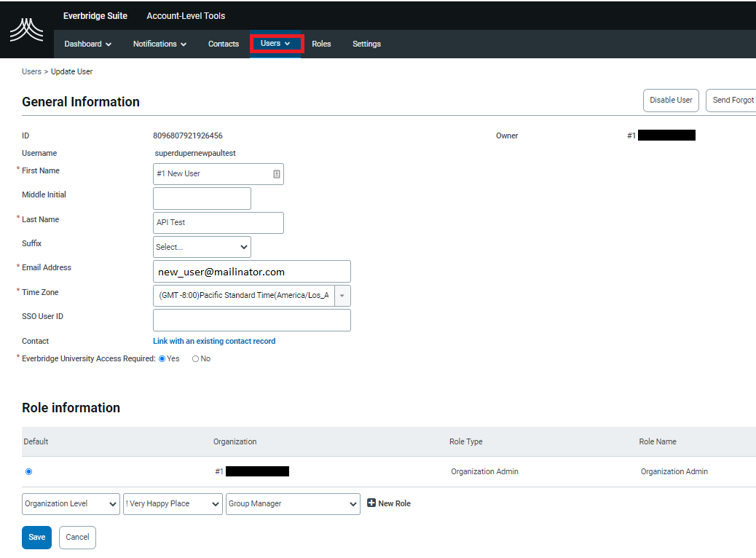Click the user ID 8096807921926456
This screenshot has width=756, height=558.
188,136
